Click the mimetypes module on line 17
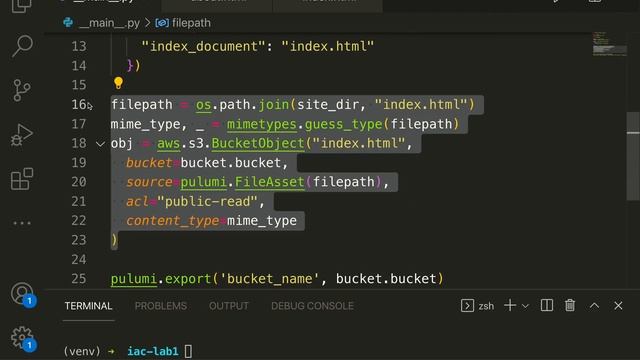 click(262, 124)
